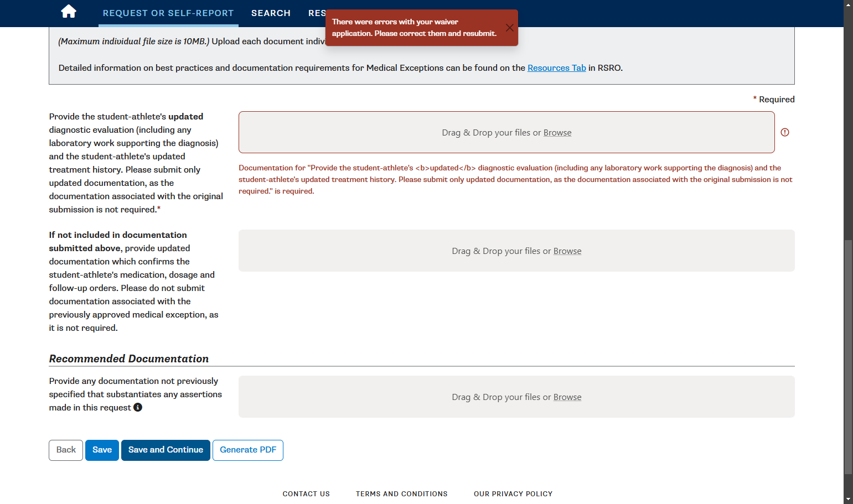The width and height of the screenshot is (853, 504).
Task: Click the recommended documentation drop zone
Action: pos(516,397)
